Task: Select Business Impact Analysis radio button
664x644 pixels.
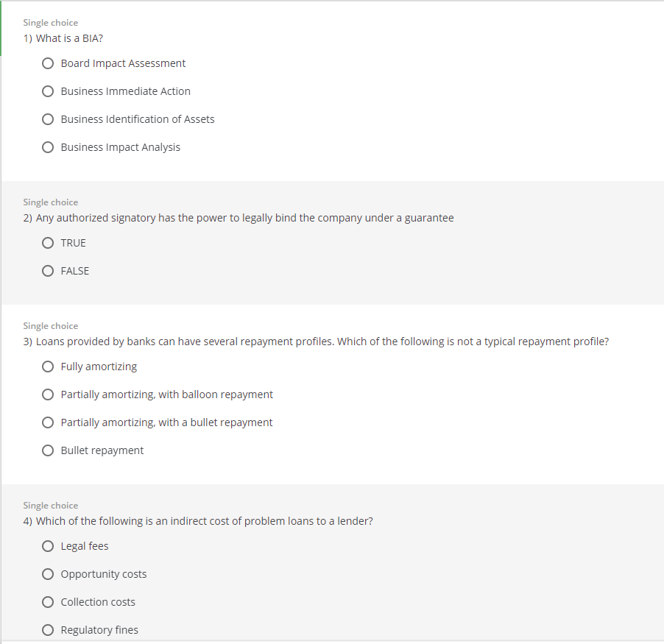Action: pos(49,147)
